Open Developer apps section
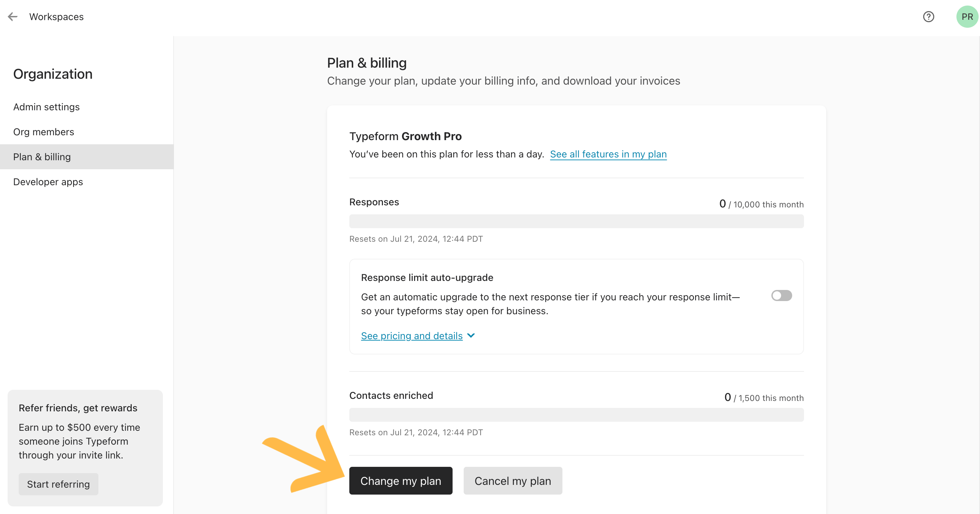The height and width of the screenshot is (514, 980). click(x=48, y=182)
